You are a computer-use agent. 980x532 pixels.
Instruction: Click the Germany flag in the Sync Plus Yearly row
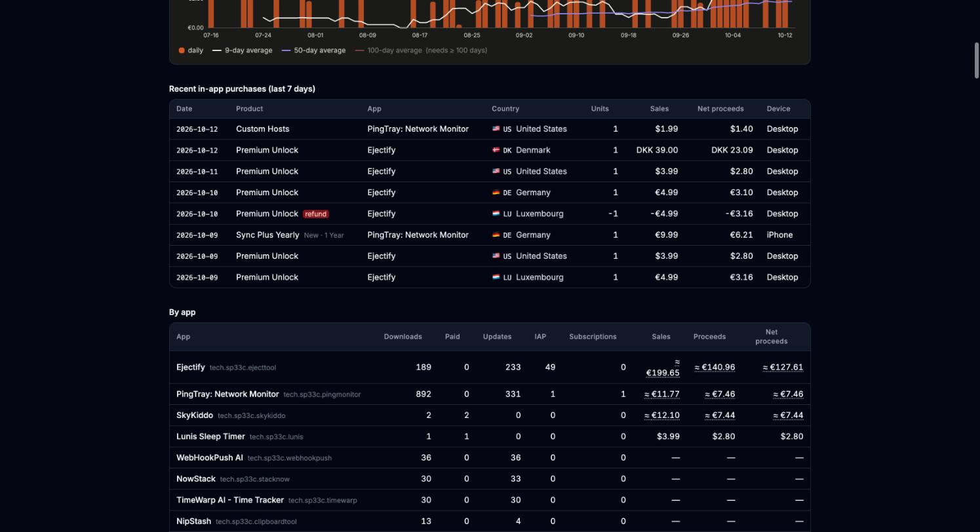coord(496,235)
